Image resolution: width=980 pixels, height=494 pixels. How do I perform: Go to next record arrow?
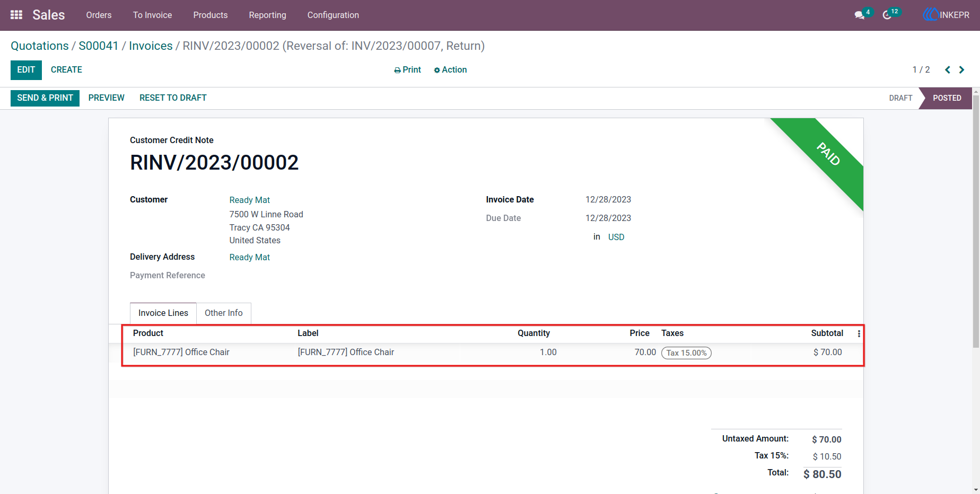[x=961, y=70]
